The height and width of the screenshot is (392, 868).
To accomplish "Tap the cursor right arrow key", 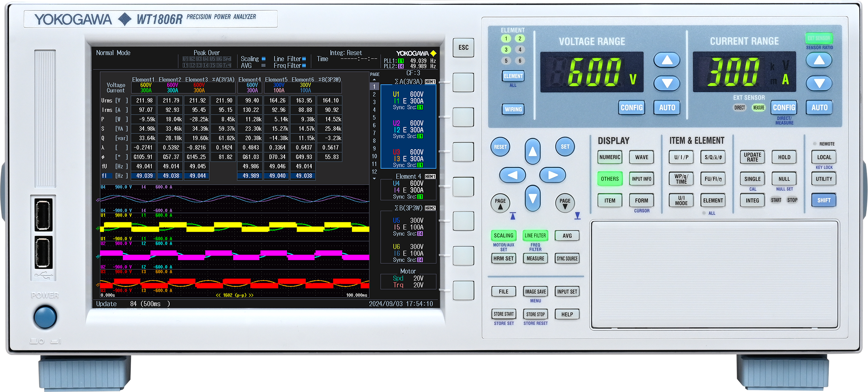I will point(553,175).
